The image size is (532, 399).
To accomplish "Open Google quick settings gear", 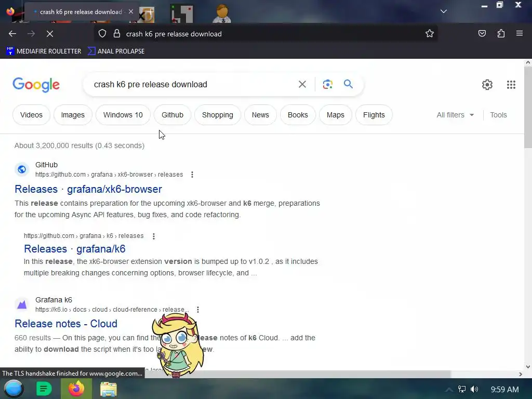I will coord(487,85).
